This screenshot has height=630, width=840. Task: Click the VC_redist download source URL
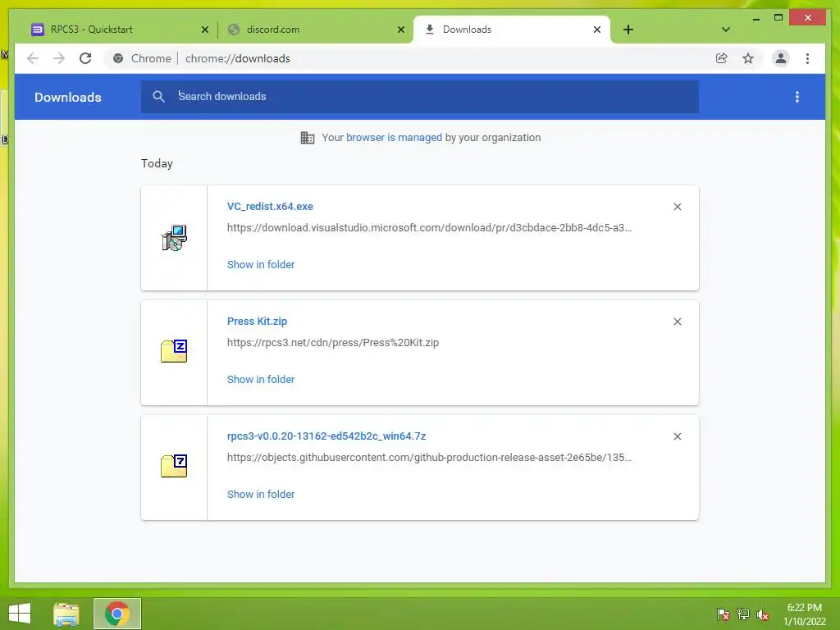[x=429, y=228]
